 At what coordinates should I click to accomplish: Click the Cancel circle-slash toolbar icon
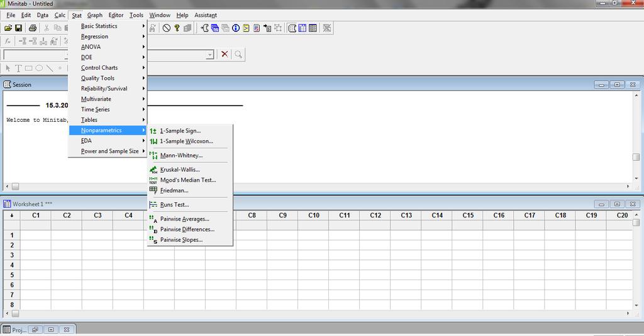[166, 28]
